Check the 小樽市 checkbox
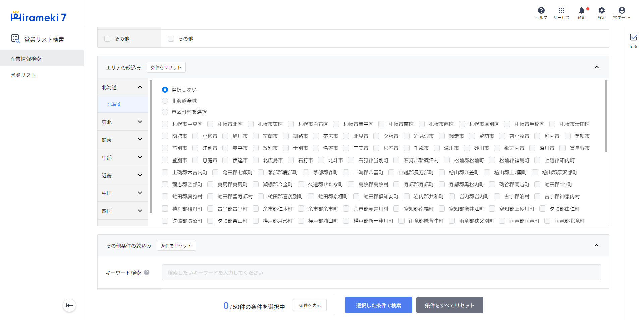644x320 pixels. point(195,136)
